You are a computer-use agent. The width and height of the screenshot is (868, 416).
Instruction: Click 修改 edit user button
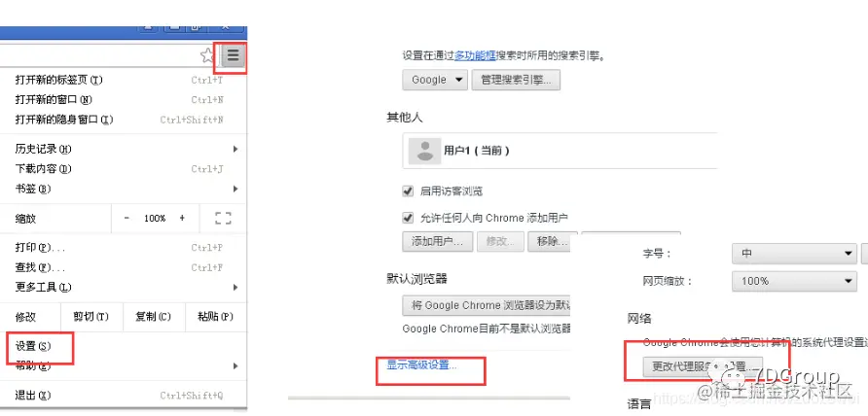[x=500, y=242]
